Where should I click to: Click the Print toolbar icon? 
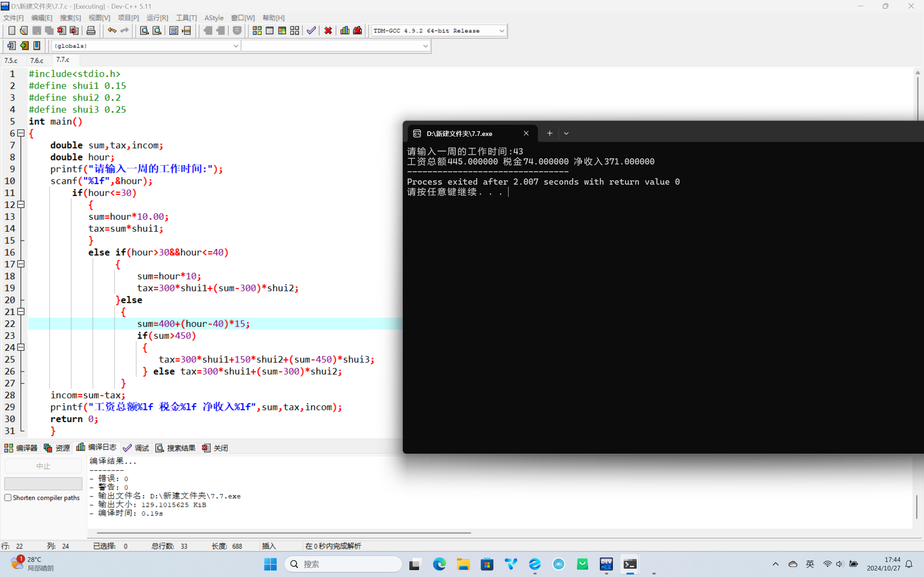[91, 31]
